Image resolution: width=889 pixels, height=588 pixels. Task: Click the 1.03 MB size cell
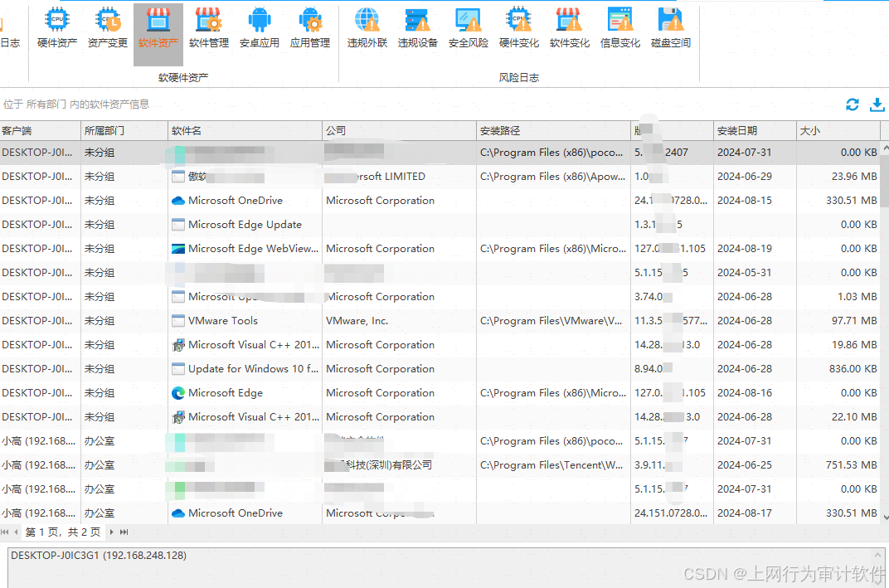click(857, 297)
